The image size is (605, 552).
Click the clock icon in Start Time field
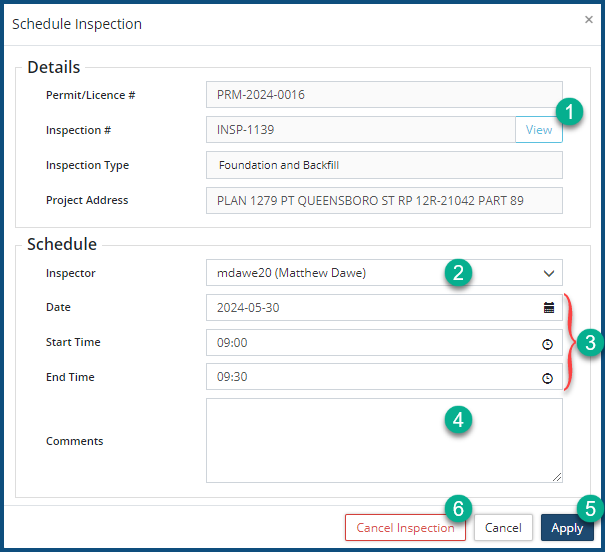coord(548,343)
